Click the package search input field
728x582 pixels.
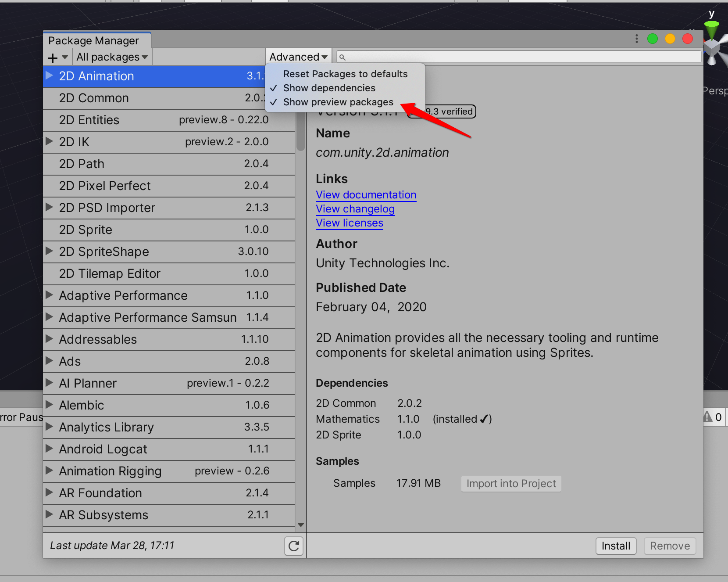[519, 57]
